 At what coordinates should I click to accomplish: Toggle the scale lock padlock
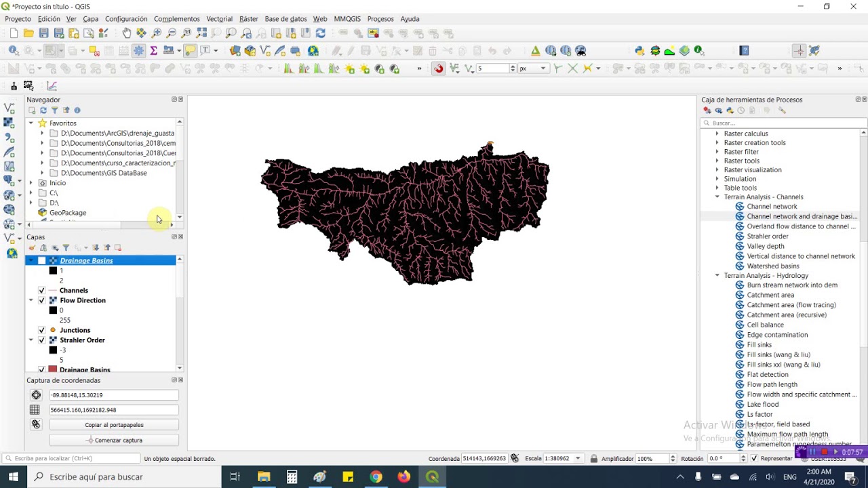pyautogui.click(x=593, y=459)
